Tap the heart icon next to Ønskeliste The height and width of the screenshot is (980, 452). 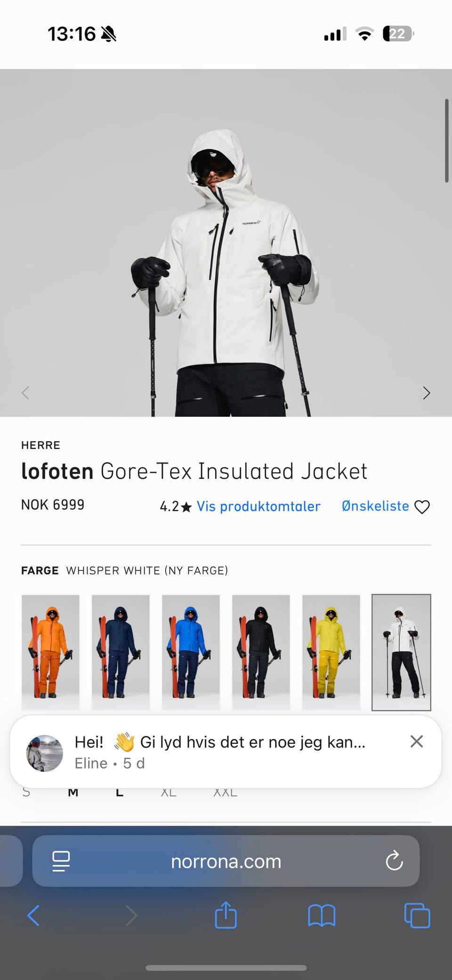tap(422, 507)
